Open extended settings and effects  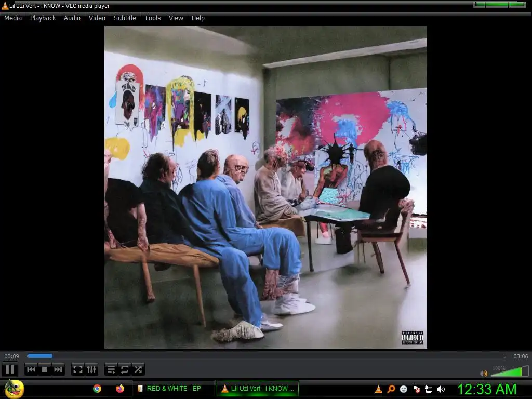point(91,369)
